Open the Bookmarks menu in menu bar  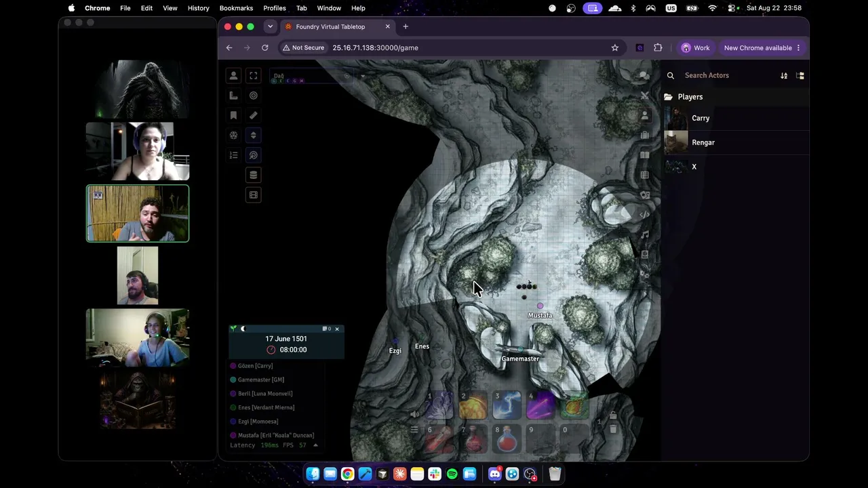(x=236, y=8)
